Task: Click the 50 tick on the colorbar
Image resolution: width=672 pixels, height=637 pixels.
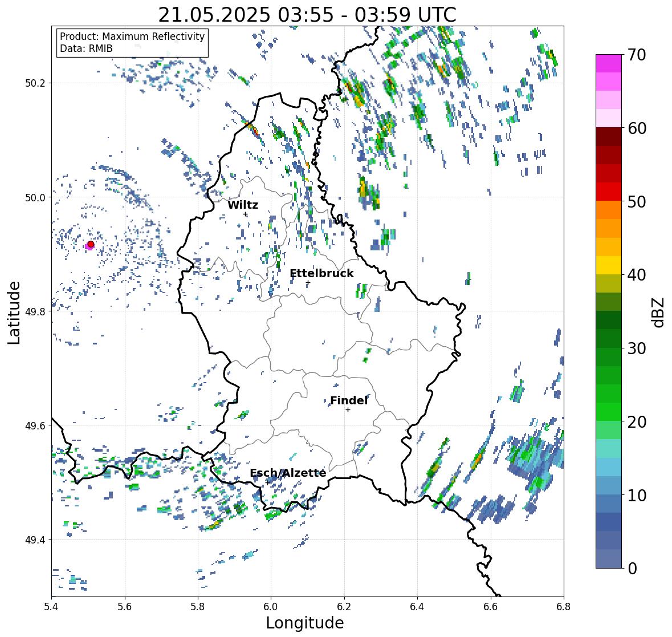Action: (x=637, y=201)
